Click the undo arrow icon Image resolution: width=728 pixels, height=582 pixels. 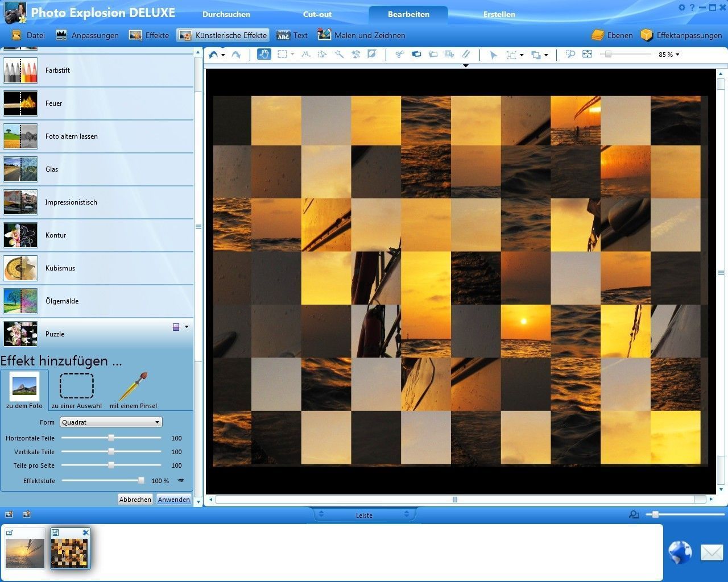(213, 55)
